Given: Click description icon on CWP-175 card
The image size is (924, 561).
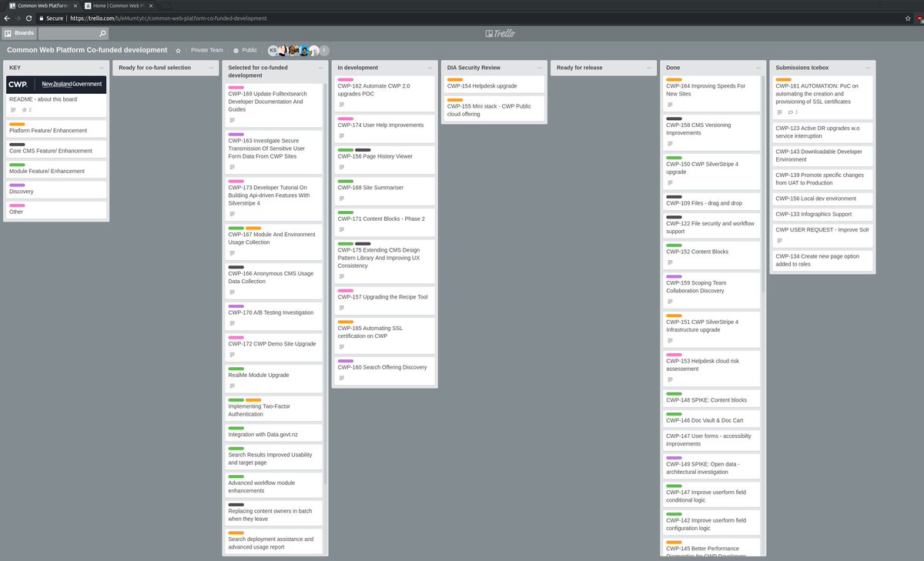Looking at the screenshot, I should pyautogui.click(x=342, y=276).
